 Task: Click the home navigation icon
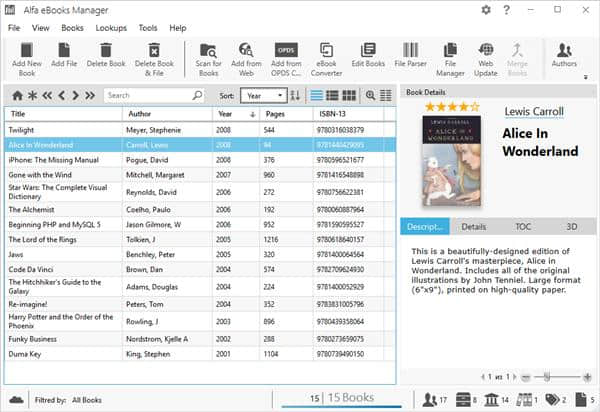click(16, 95)
